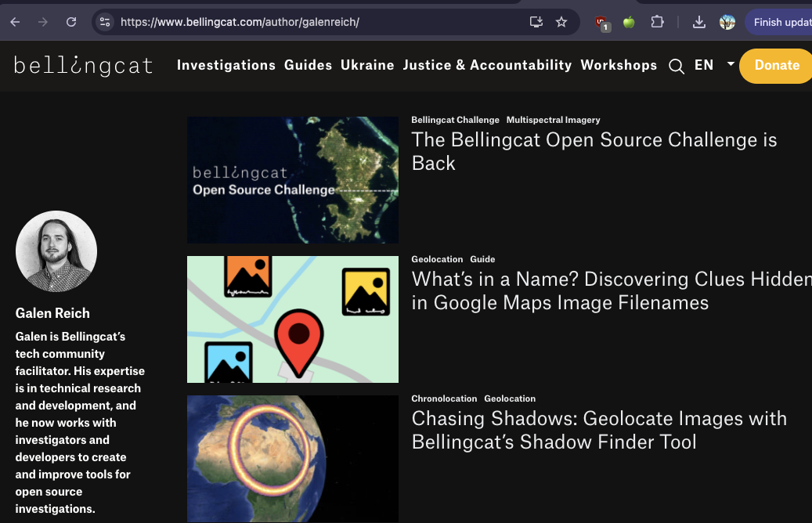
Task: Click the Chrome profile avatar
Action: 727,22
